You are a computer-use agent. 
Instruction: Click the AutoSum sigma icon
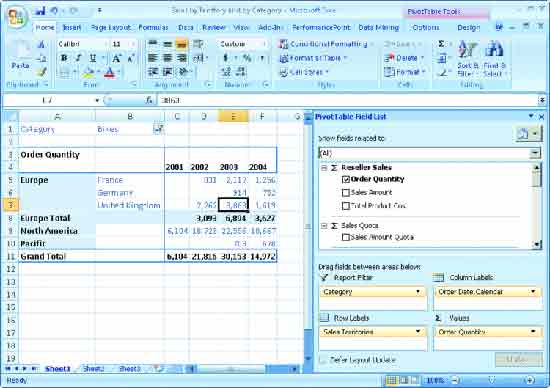[x=441, y=44]
